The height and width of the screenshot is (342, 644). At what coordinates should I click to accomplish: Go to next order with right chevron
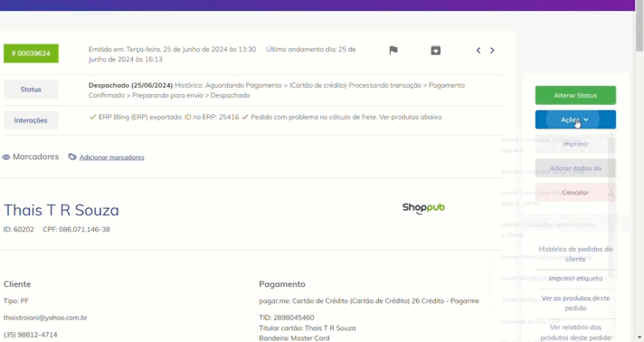492,50
